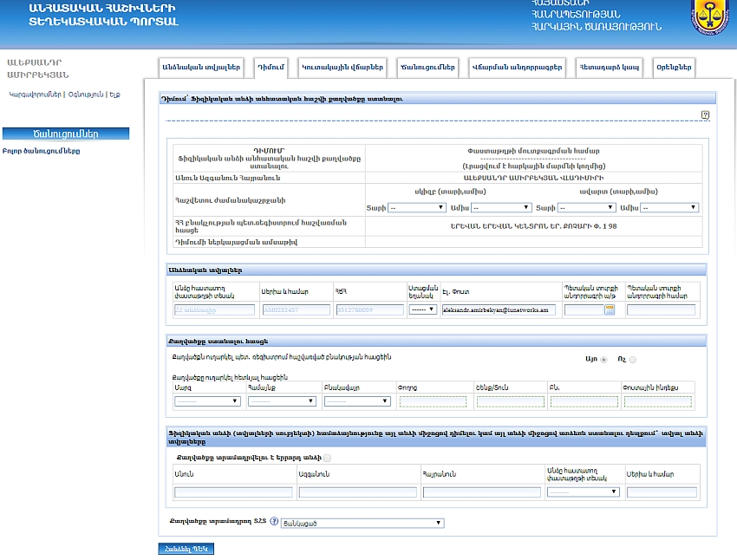Open the help icon at the form's top right
The height and width of the screenshot is (560, 737).
[x=705, y=114]
